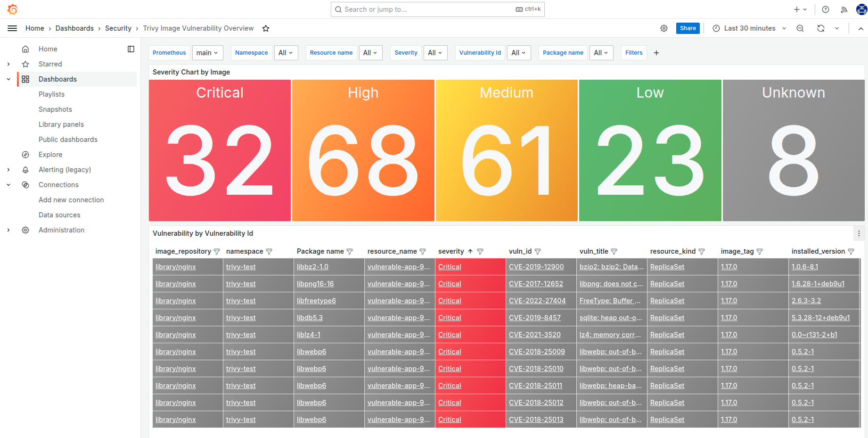Open Explore in the sidebar
This screenshot has width=868, height=438.
pos(50,155)
